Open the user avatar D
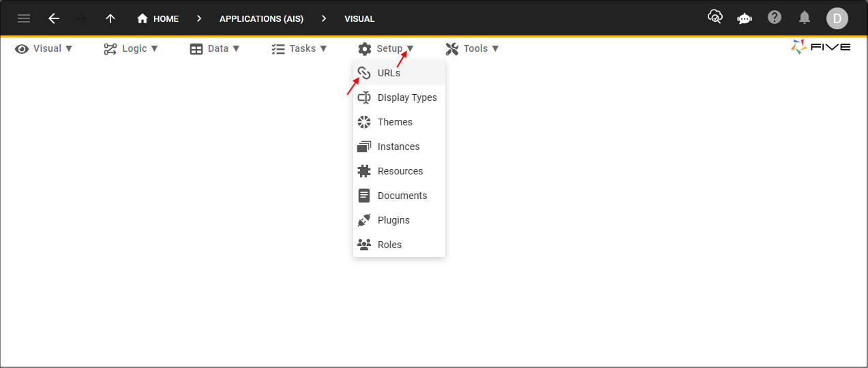The height and width of the screenshot is (368, 868). (837, 18)
